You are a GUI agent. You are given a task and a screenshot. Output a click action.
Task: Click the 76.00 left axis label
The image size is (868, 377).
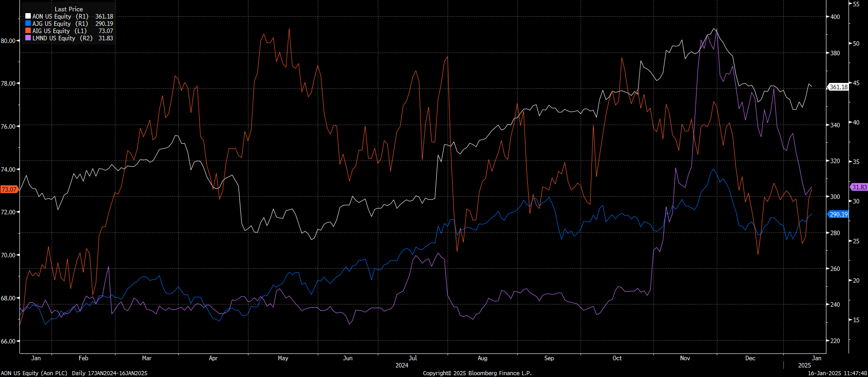[8, 126]
